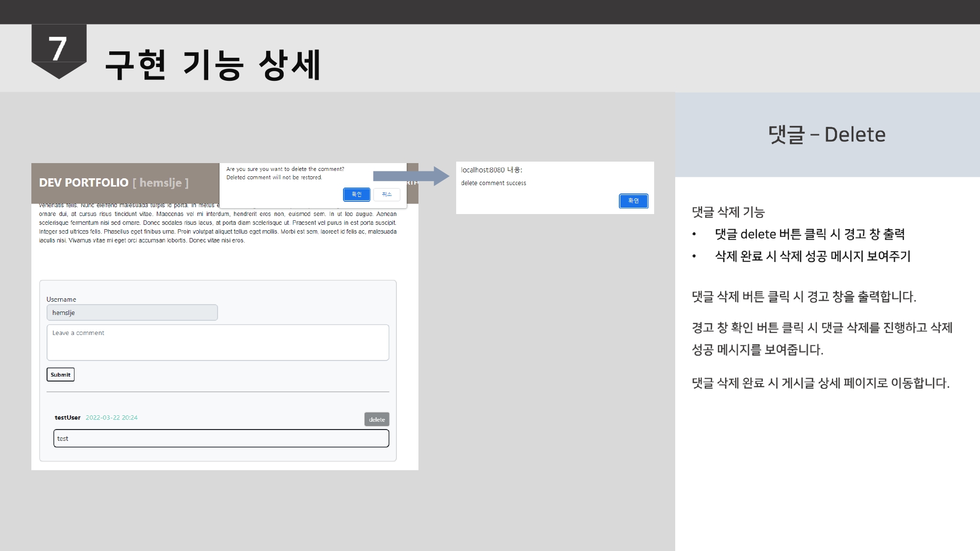Screen dimensions: 980x551
Task: Click the testUser author name
Action: pyautogui.click(x=67, y=417)
